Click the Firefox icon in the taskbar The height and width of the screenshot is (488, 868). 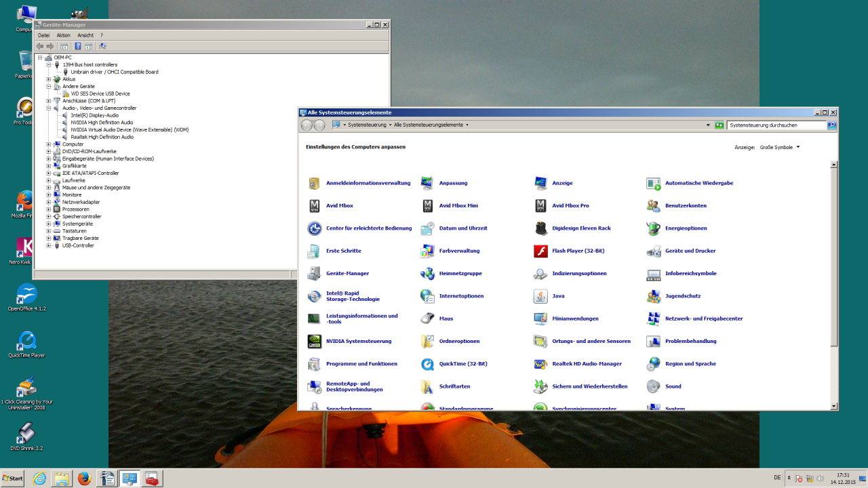tap(84, 479)
